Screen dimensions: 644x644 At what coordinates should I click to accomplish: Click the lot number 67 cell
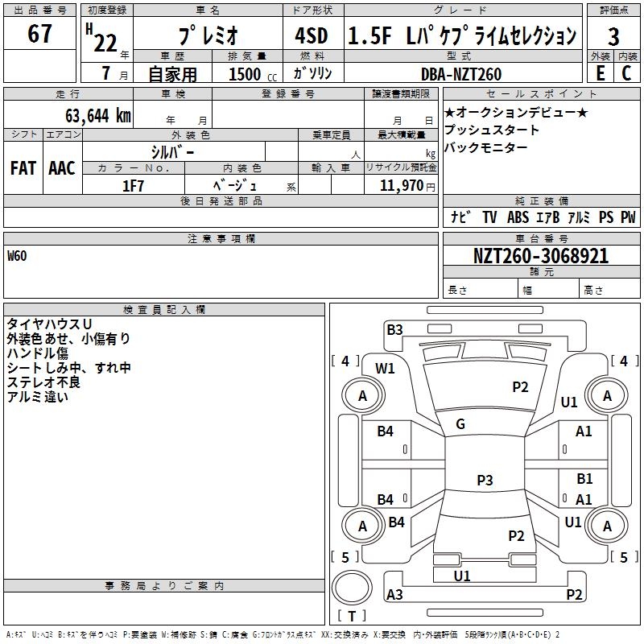[39, 33]
